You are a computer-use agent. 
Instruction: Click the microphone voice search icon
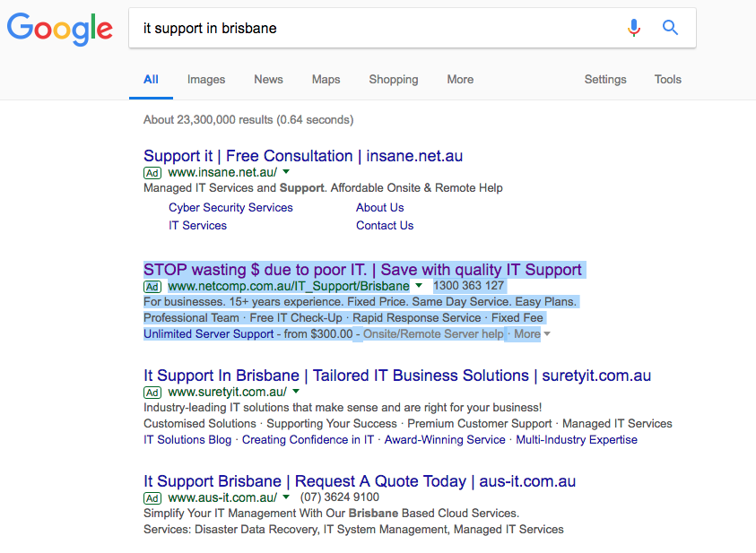coord(633,28)
